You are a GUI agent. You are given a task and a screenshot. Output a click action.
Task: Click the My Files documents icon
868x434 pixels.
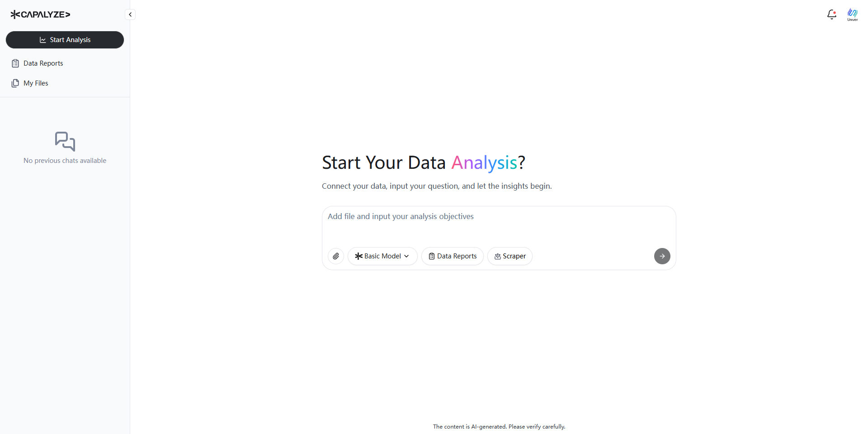click(x=15, y=83)
